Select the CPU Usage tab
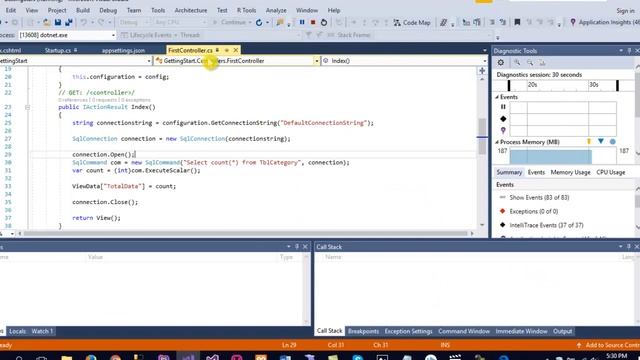The height and width of the screenshot is (360, 640). point(611,172)
